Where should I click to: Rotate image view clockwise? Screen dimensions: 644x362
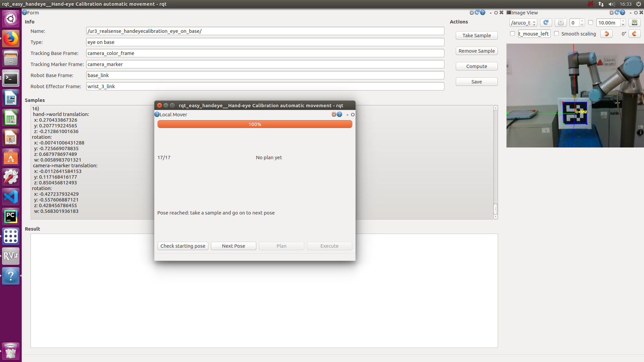click(634, 34)
